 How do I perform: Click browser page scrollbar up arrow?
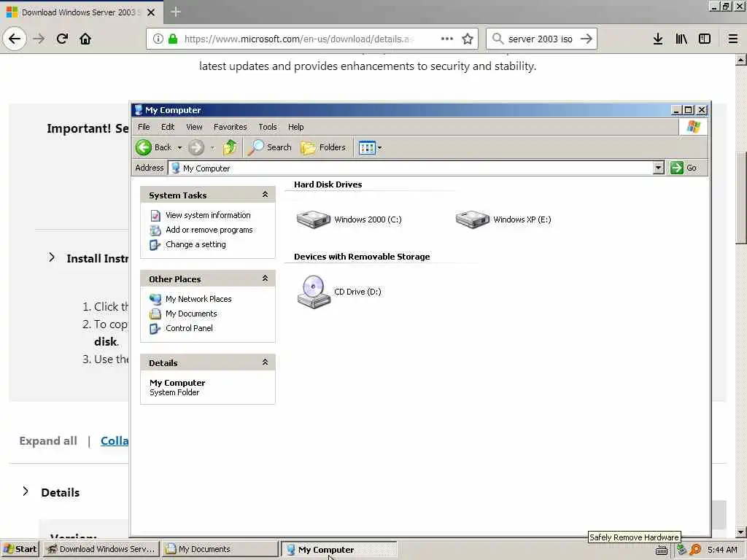pyautogui.click(x=740, y=60)
